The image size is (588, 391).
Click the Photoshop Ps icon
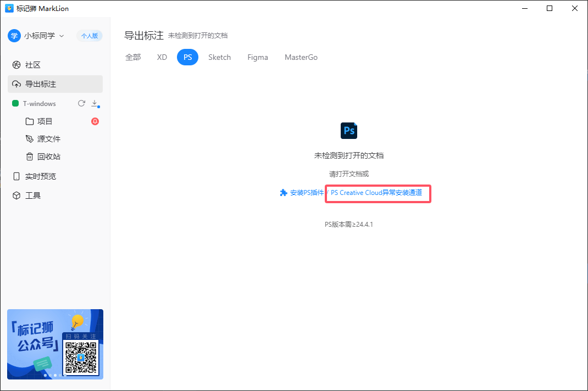tap(349, 131)
